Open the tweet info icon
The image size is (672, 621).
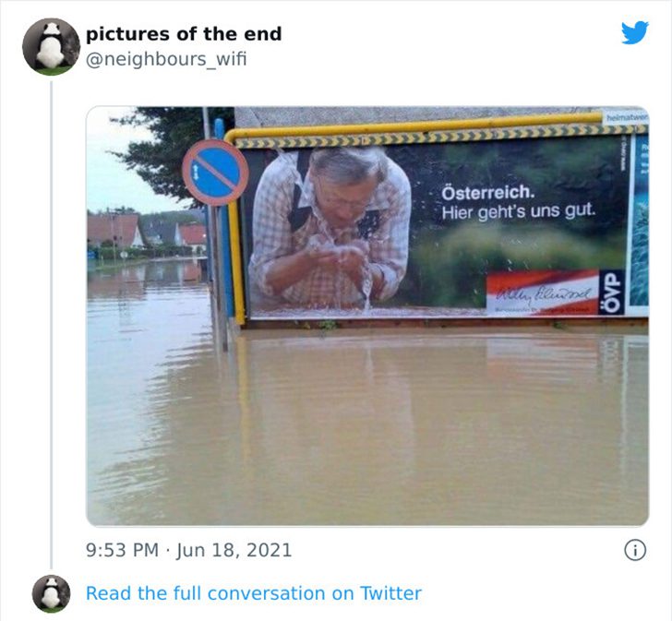coord(635,550)
